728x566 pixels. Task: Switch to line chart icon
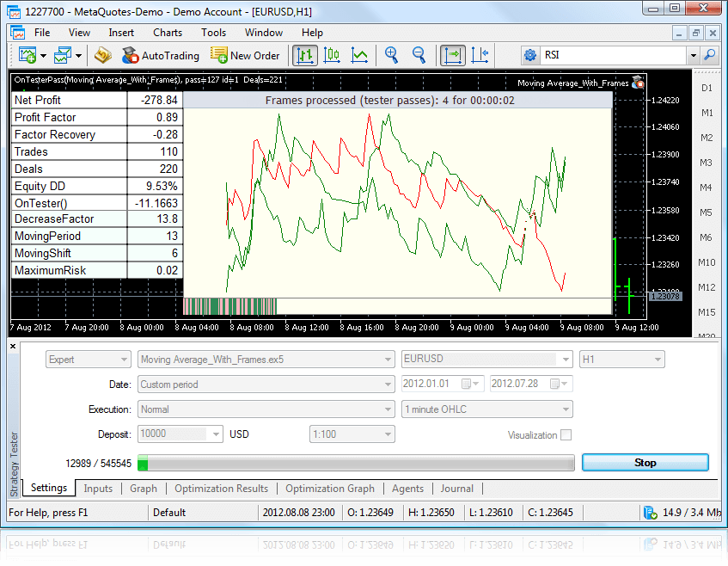pos(359,55)
